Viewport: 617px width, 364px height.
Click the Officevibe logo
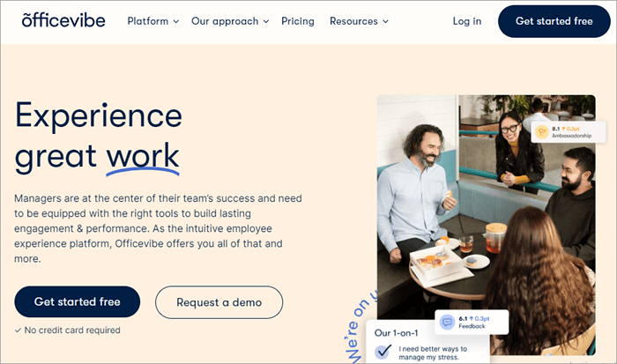click(59, 20)
